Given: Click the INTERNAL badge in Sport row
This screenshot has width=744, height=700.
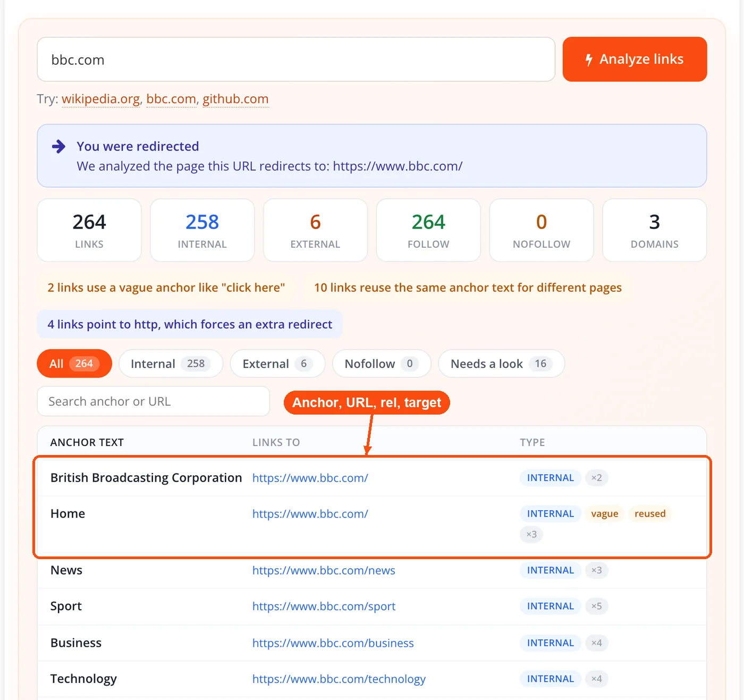Looking at the screenshot, I should pos(551,606).
